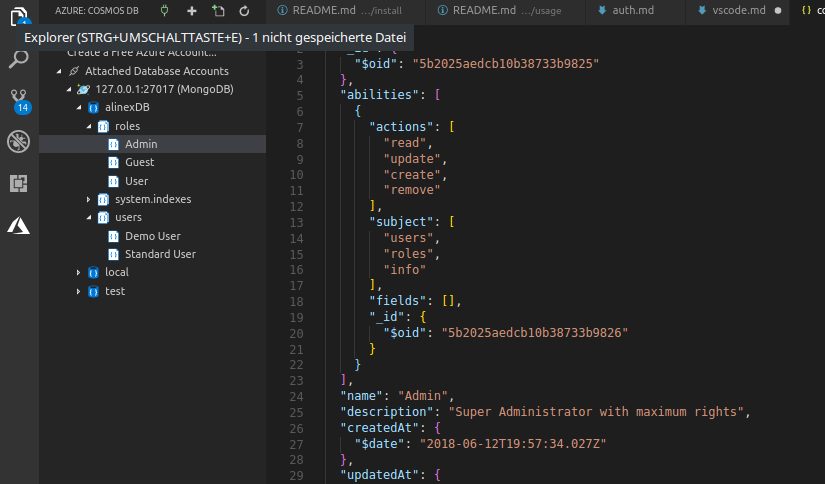The width and height of the screenshot is (825, 484).
Task: Click the "roles" subject string
Action: [x=408, y=254]
